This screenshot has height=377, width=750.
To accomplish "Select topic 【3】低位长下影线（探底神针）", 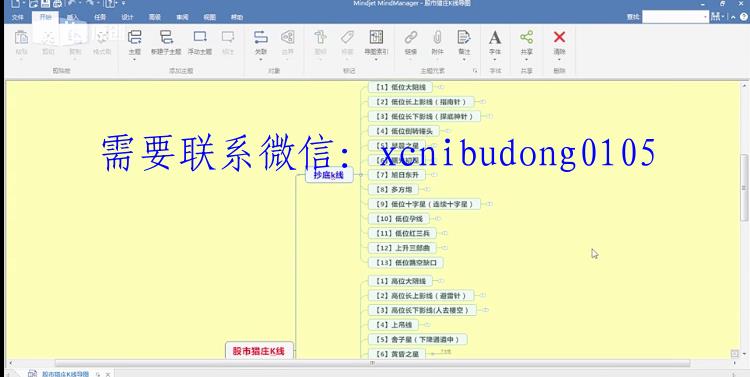I will (424, 116).
